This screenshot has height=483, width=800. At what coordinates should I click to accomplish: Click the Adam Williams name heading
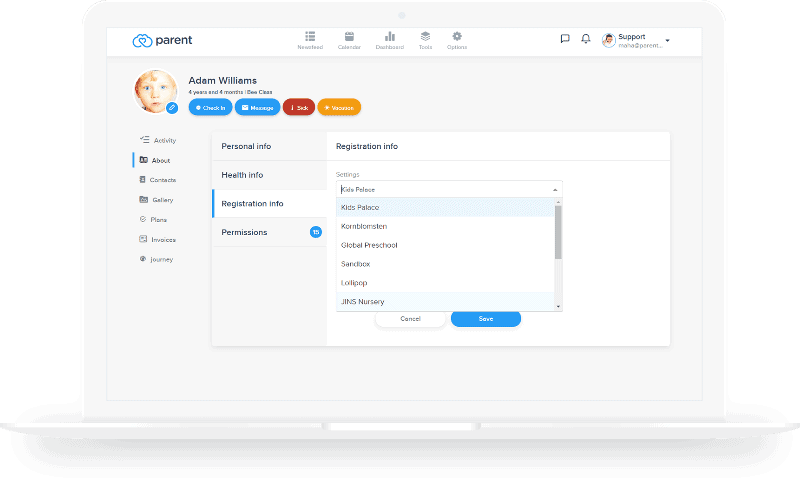[x=222, y=81]
